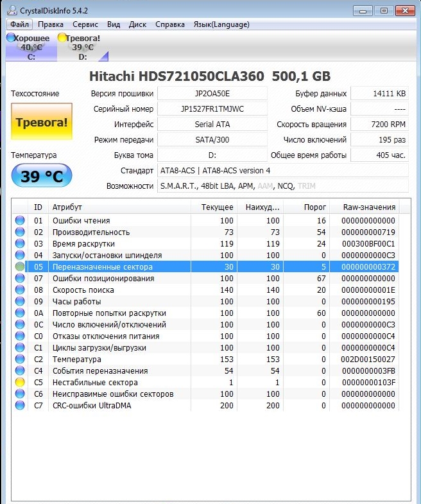Click the status icon for Время раскрутки
This screenshot has height=504, width=421.
20,243
